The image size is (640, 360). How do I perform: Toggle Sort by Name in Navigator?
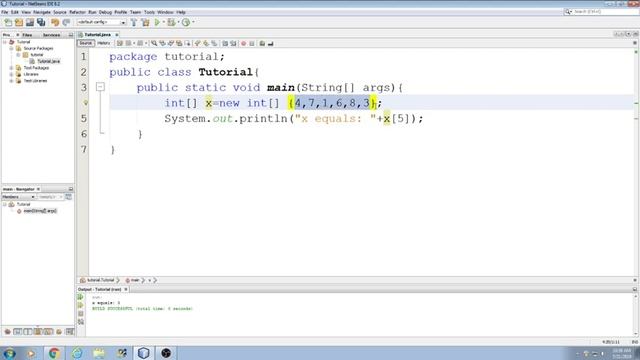(69, 331)
